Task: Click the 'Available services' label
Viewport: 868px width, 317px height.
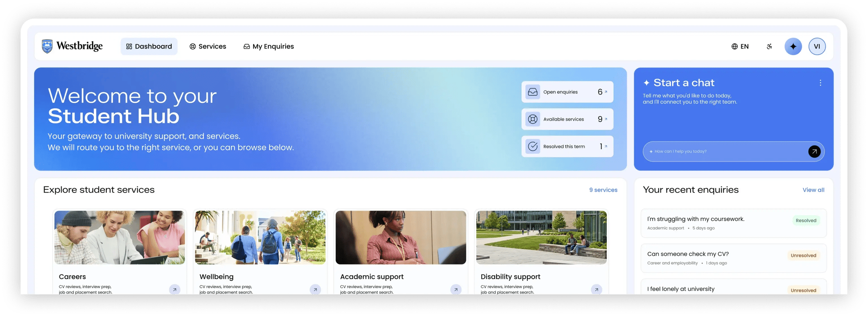Action: [563, 119]
